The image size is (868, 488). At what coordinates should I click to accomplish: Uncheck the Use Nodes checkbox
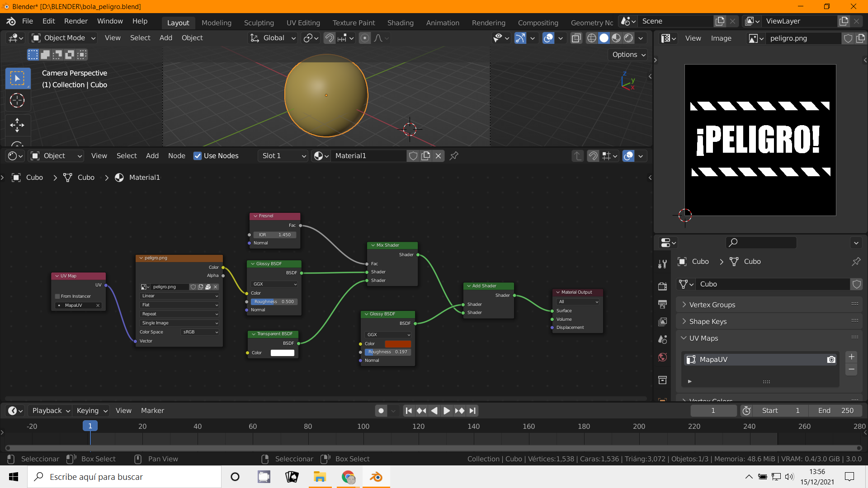point(198,156)
